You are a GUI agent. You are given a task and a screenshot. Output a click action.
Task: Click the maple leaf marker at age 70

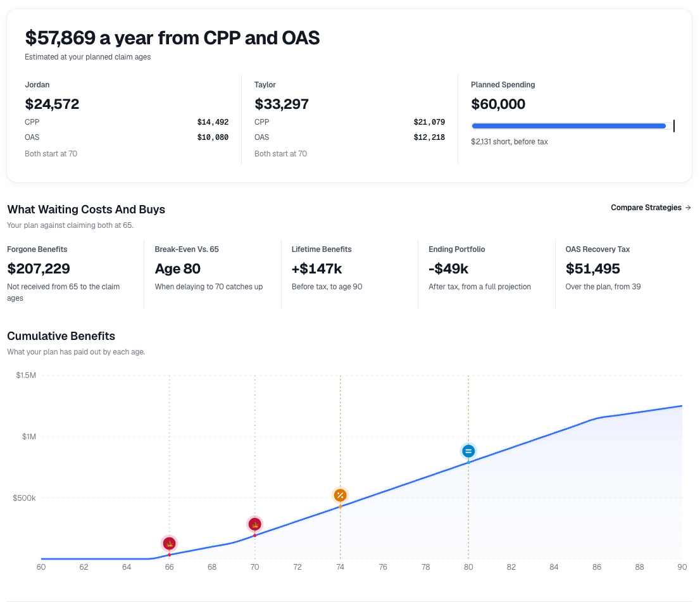255,524
